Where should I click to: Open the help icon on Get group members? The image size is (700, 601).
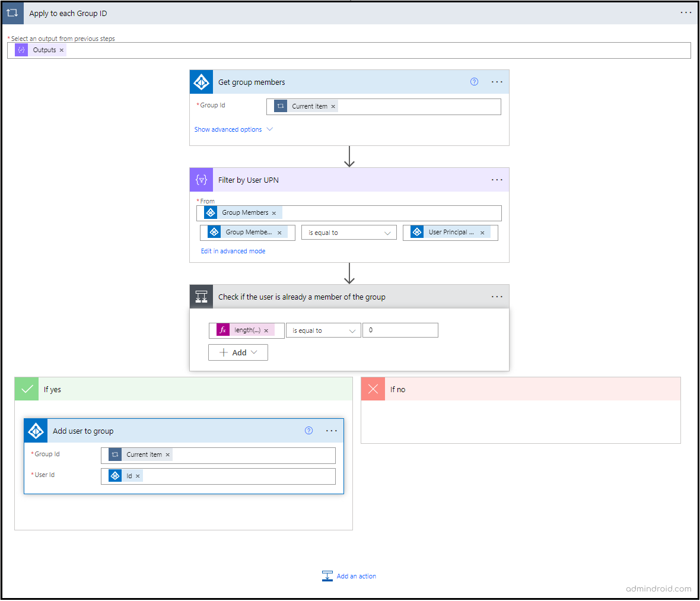pyautogui.click(x=473, y=82)
